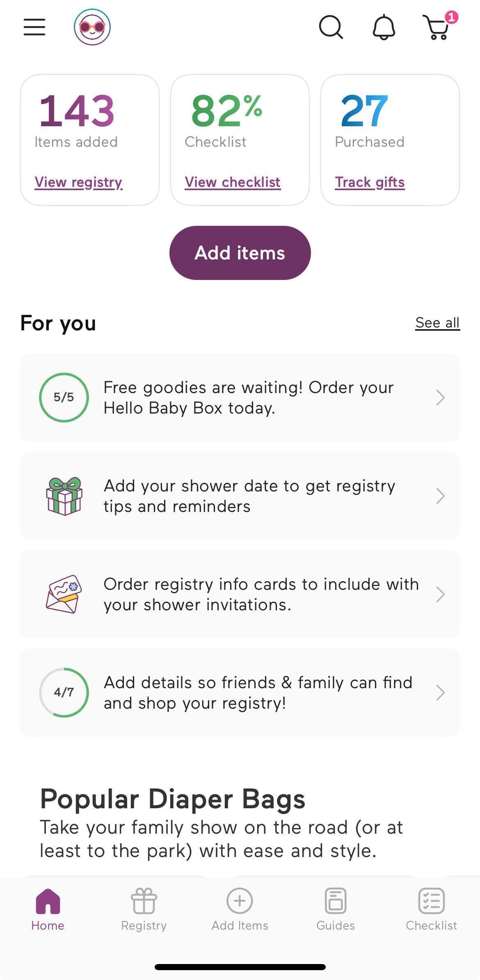Click See all in For you
The height and width of the screenshot is (980, 480).
coord(437,323)
